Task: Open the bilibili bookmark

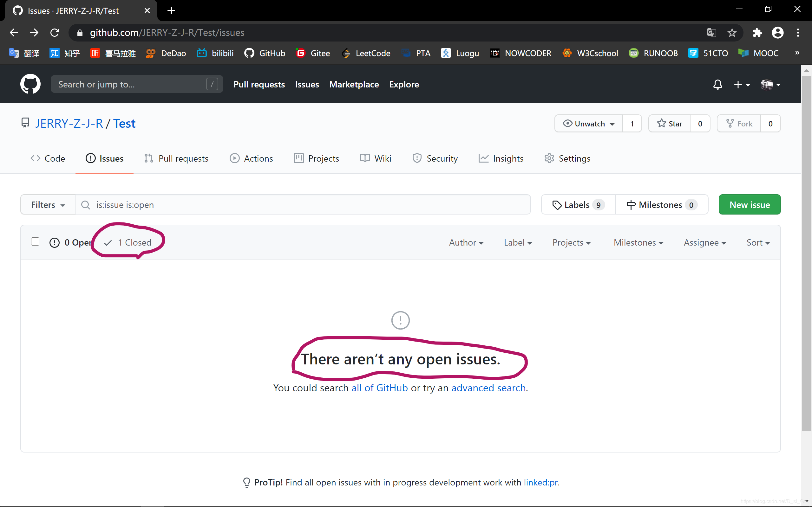Action: coord(215,53)
